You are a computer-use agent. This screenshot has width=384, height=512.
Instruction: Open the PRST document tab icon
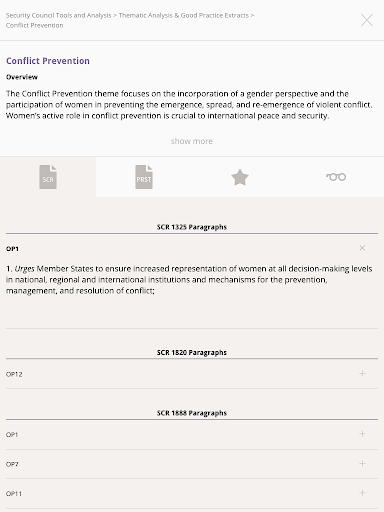144,177
